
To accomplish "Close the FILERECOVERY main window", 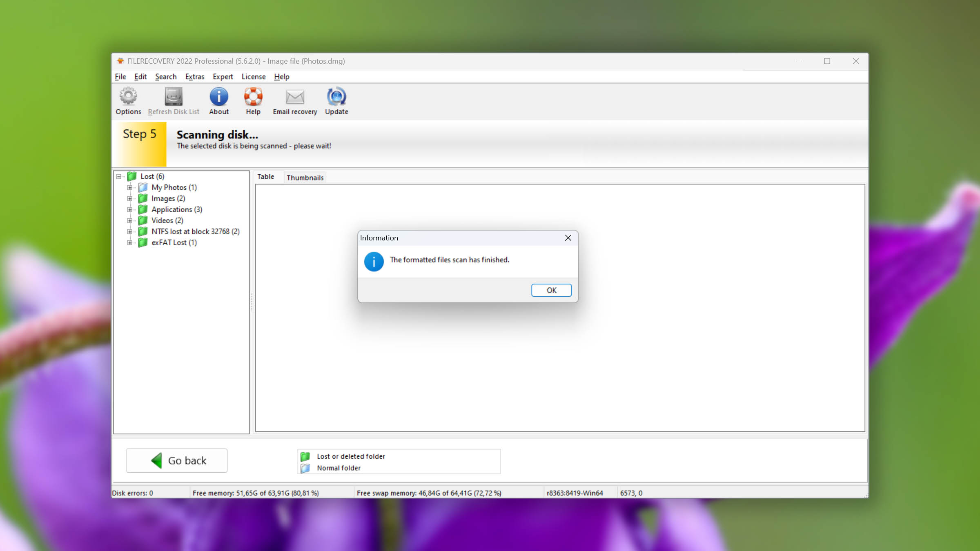I will point(856,61).
